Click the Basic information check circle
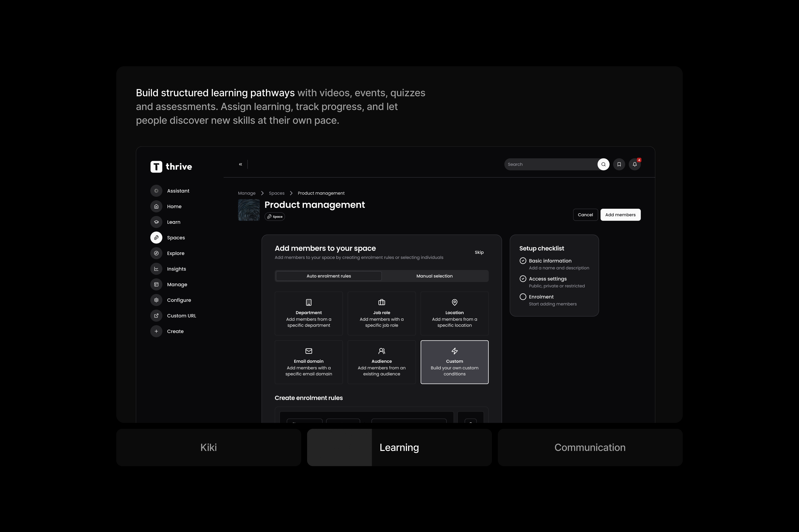This screenshot has height=532, width=799. 523,261
